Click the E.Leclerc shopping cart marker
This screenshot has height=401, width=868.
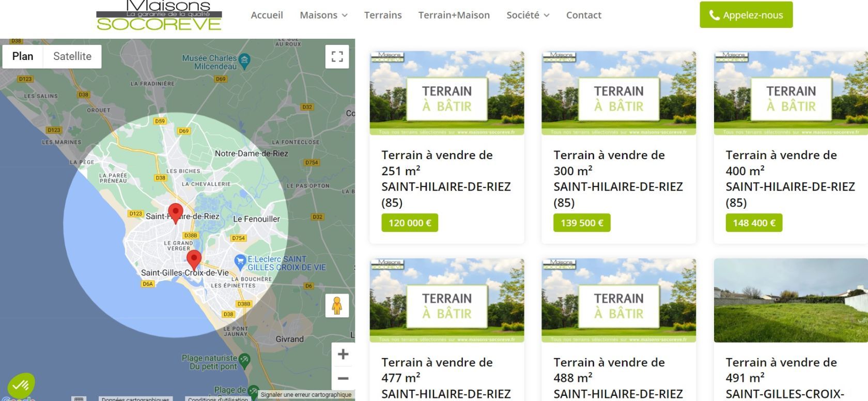[x=240, y=261]
